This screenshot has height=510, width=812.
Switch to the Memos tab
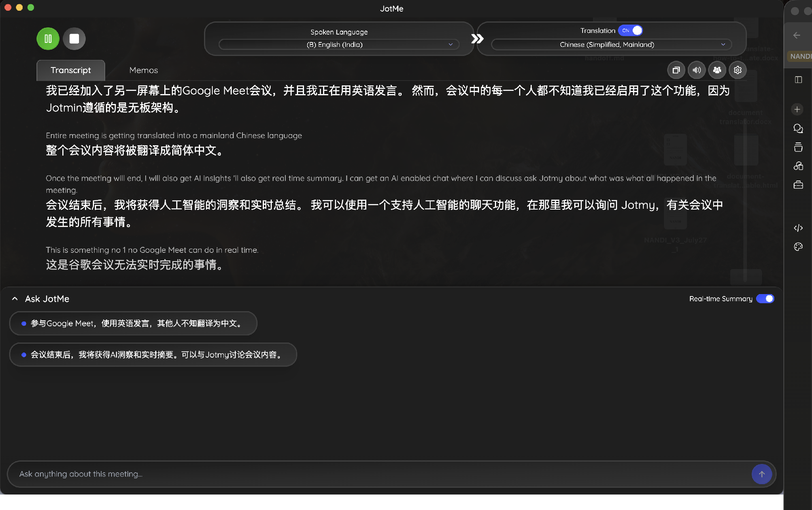tap(143, 70)
